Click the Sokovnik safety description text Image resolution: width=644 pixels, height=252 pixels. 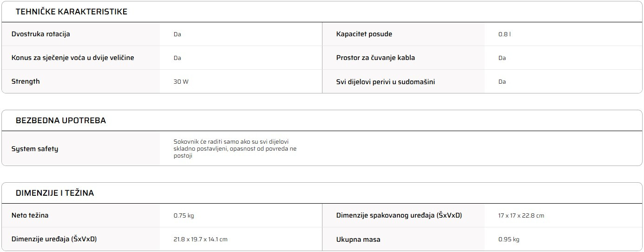(x=235, y=149)
